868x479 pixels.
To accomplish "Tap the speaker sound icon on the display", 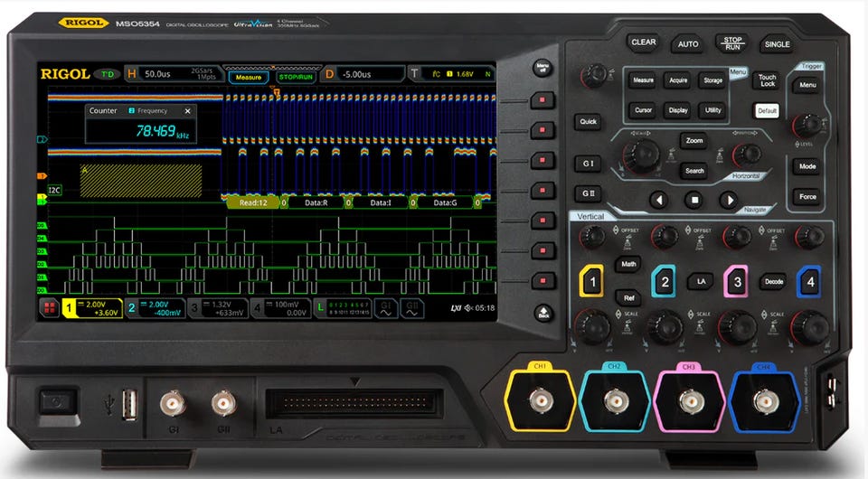I will (468, 308).
